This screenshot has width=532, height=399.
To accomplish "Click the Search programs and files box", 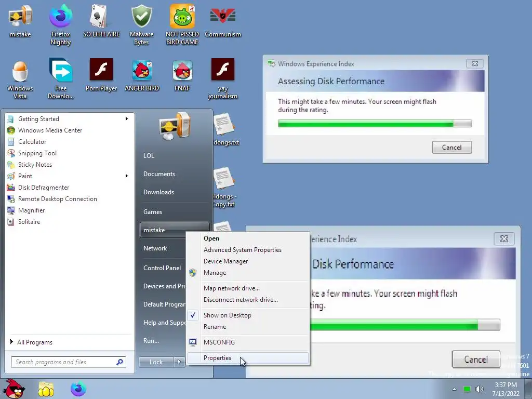I will (69, 362).
